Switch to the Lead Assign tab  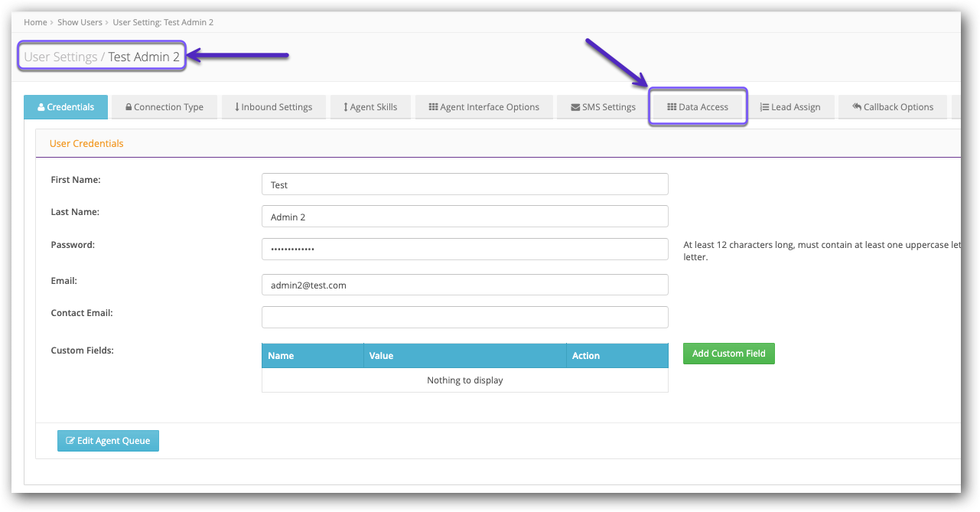[x=792, y=106]
